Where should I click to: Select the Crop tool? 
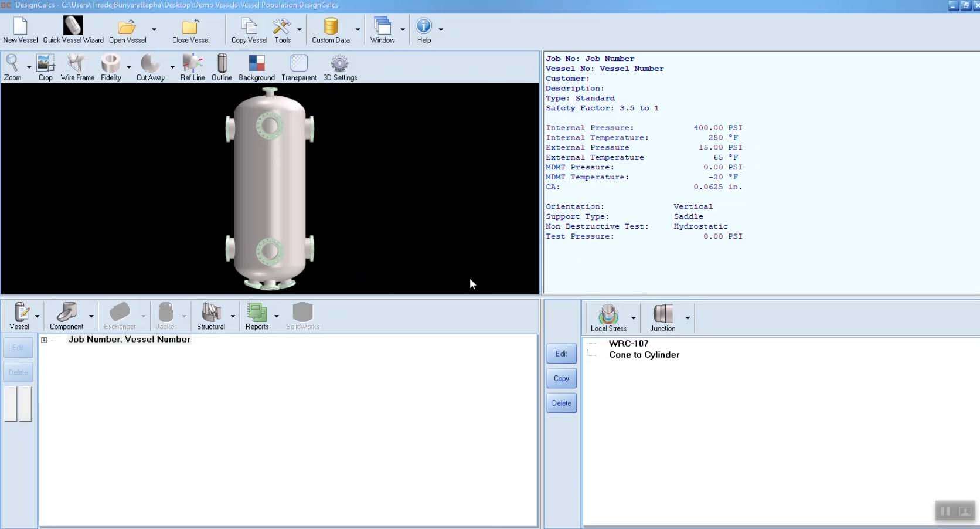pyautogui.click(x=45, y=67)
